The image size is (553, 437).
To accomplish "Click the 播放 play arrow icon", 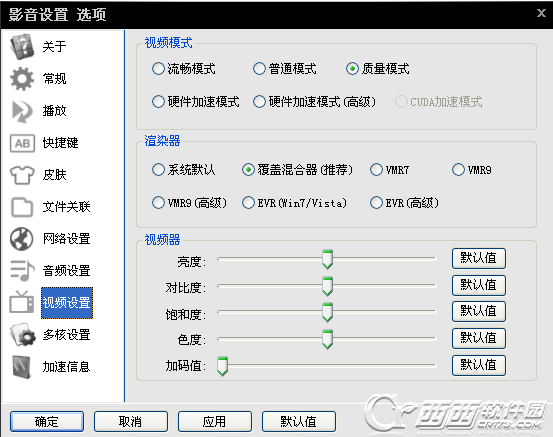I will click(22, 111).
